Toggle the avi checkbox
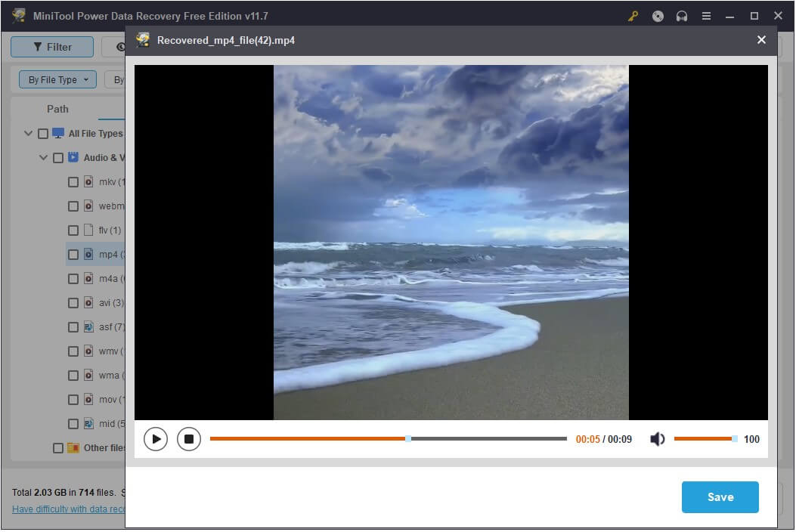796x532 pixels. 73,303
